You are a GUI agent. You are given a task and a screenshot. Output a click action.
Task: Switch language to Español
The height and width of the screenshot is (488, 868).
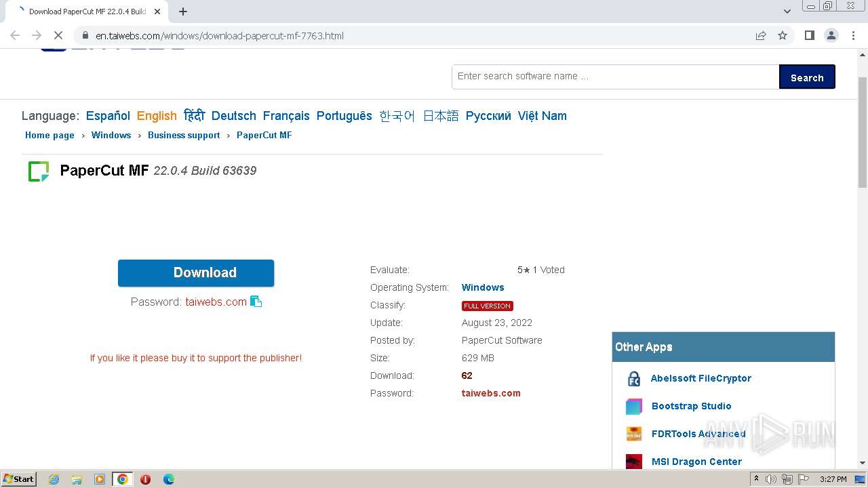[x=108, y=116]
